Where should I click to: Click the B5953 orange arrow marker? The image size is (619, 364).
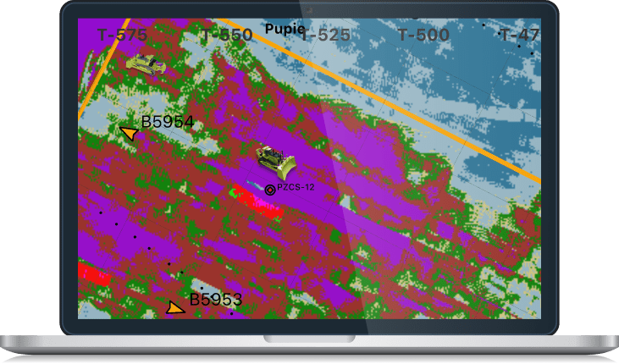[175, 307]
